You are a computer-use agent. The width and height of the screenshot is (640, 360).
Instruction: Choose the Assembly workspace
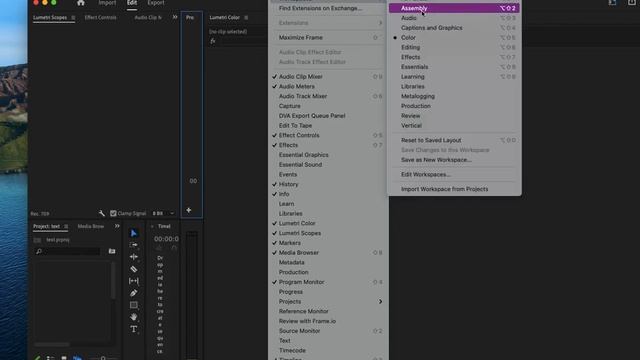(454, 8)
